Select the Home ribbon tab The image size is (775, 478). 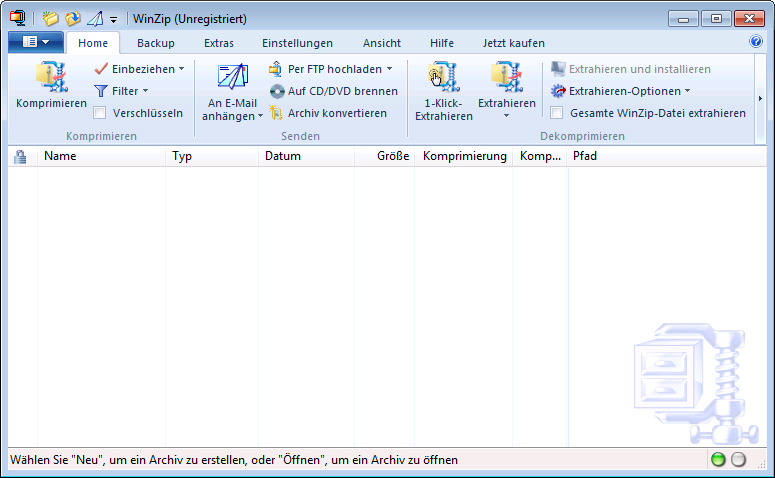pos(93,43)
